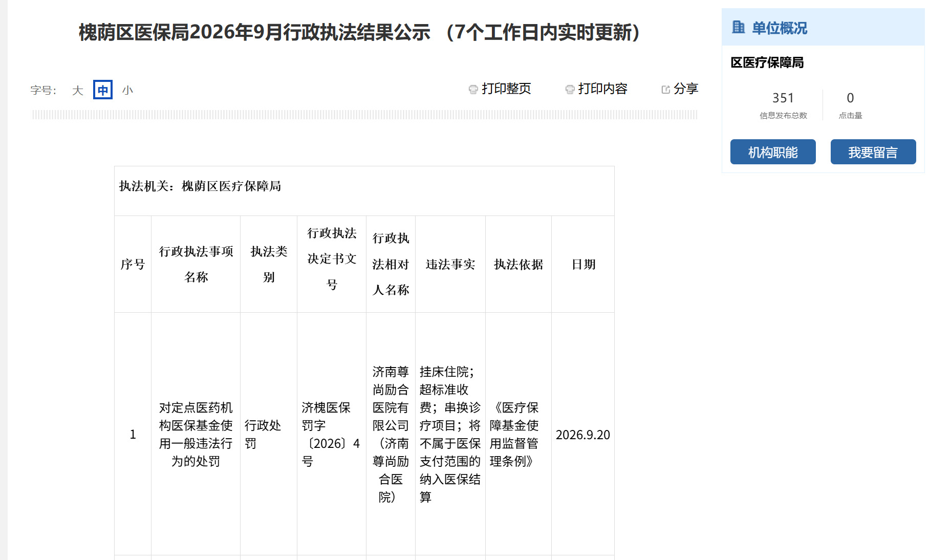Image resolution: width=951 pixels, height=560 pixels.
Task: Click the 2026.9.20 date cell
Action: click(583, 435)
